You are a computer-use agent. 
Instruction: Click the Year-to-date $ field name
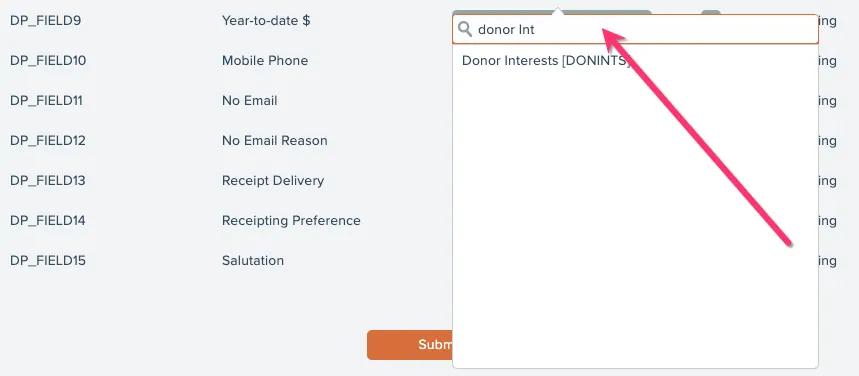coord(266,21)
